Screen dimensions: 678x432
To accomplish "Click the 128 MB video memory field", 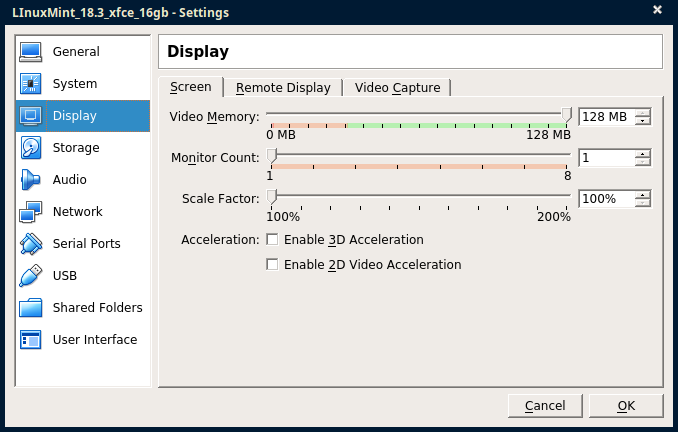I will [x=607, y=117].
